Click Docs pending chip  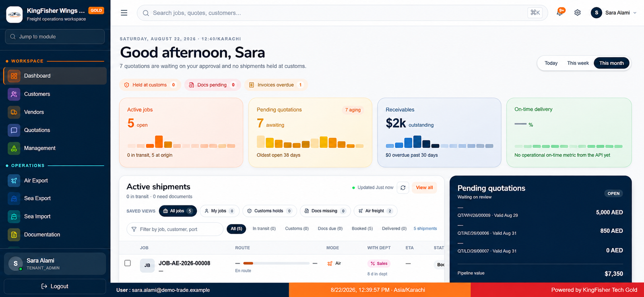tap(213, 85)
